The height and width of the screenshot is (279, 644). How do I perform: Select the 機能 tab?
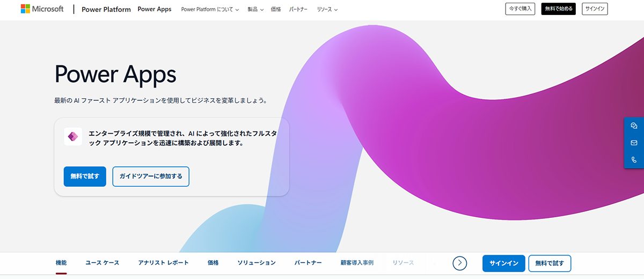coord(61,263)
